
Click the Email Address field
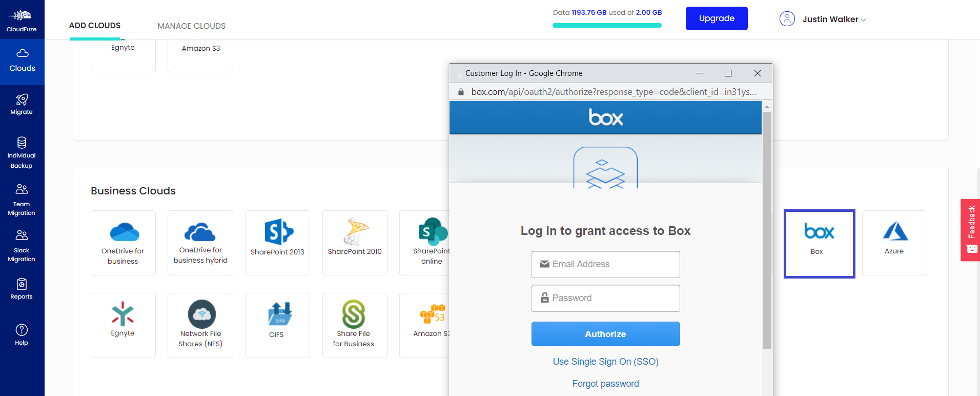click(x=605, y=264)
